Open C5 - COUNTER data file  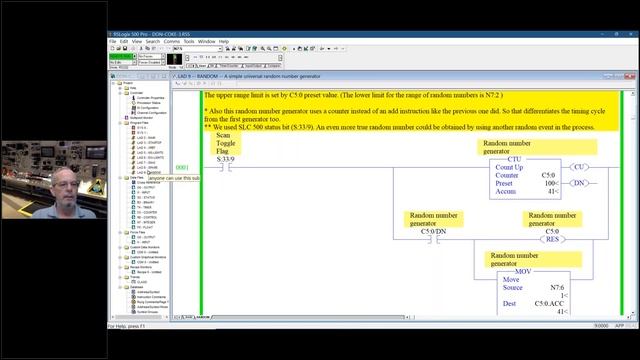click(147, 213)
